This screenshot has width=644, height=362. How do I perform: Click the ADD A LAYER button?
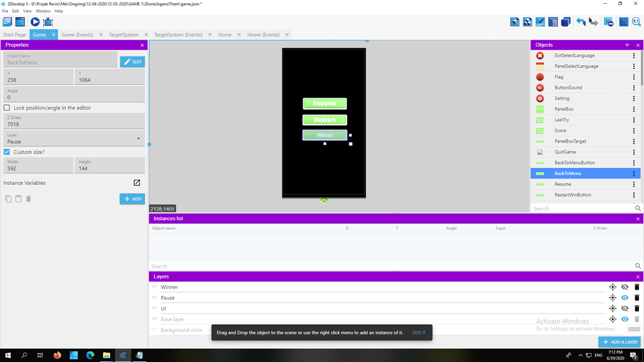click(619, 341)
